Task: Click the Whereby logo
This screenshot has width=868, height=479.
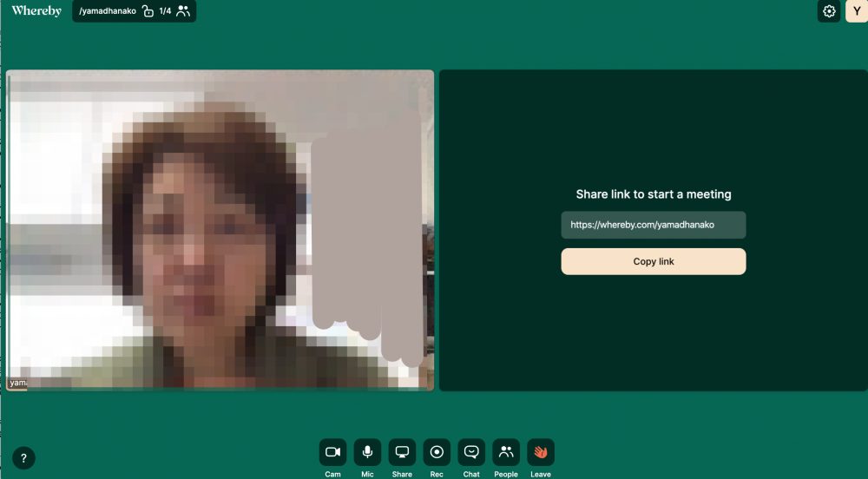Action: 36,11
